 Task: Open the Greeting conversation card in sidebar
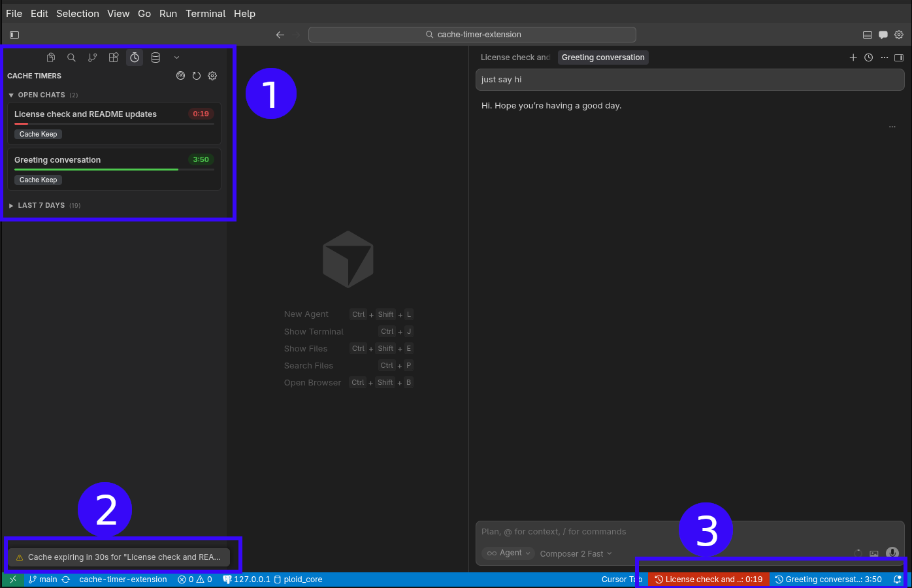coord(114,169)
